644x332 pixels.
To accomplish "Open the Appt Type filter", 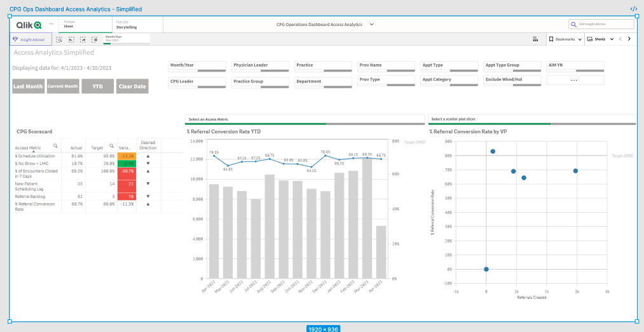I will [449, 66].
